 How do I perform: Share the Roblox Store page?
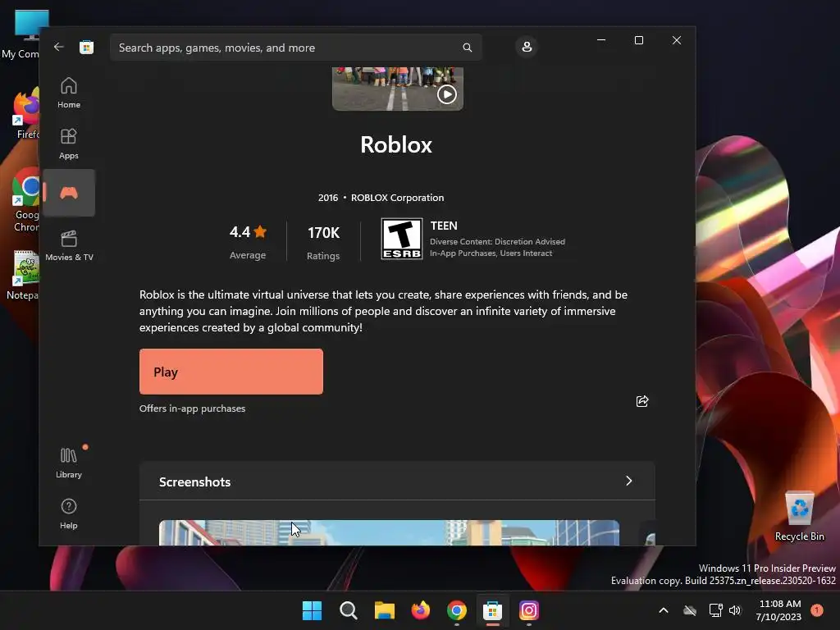[641, 401]
